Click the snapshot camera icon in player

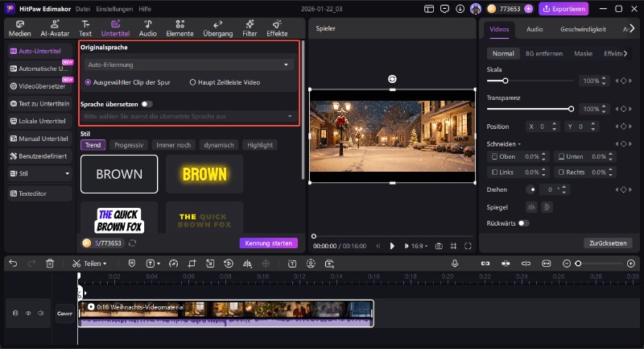point(439,246)
